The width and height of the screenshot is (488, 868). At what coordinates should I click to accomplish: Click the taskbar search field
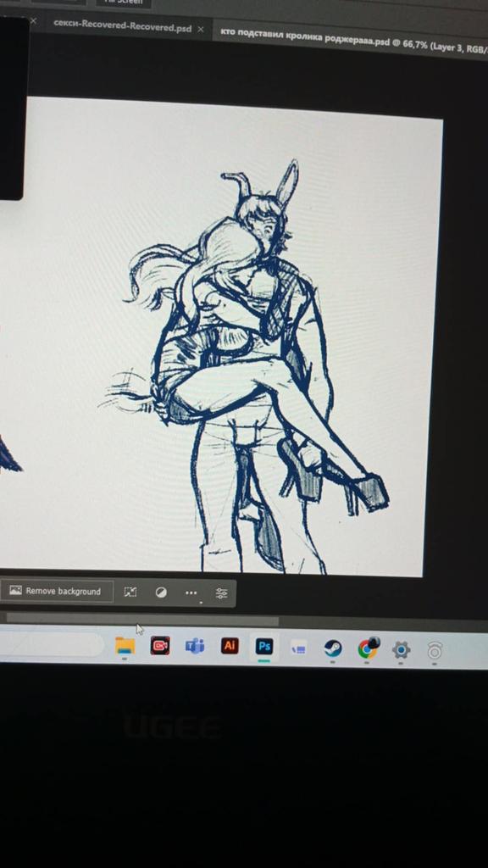51,645
